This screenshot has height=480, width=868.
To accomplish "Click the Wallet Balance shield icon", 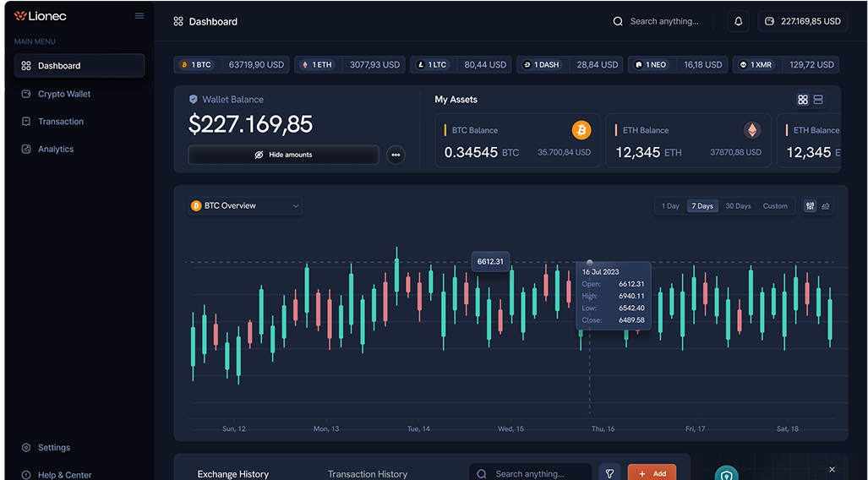I will pyautogui.click(x=194, y=100).
